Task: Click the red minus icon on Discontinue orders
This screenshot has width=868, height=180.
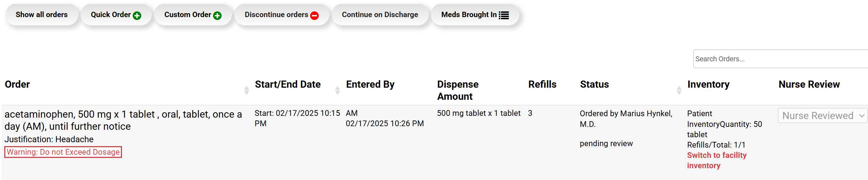Action: 315,16
